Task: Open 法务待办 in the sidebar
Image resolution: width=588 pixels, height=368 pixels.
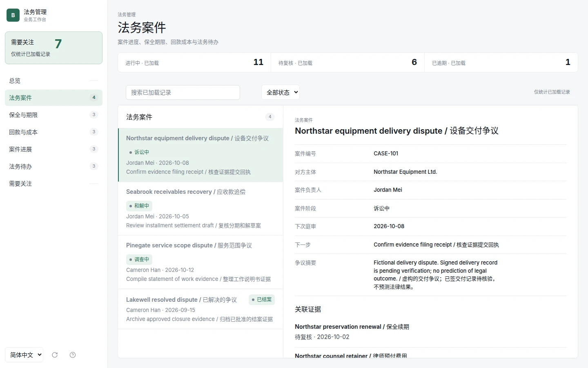Action: pos(53,166)
